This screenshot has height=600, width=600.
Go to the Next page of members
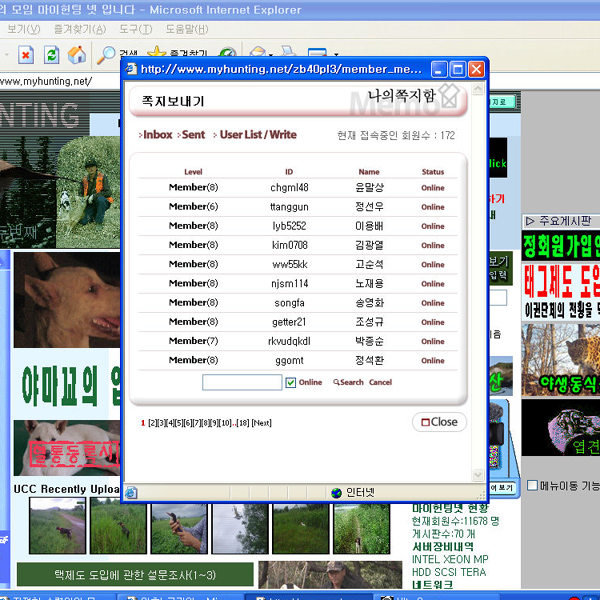point(261,423)
